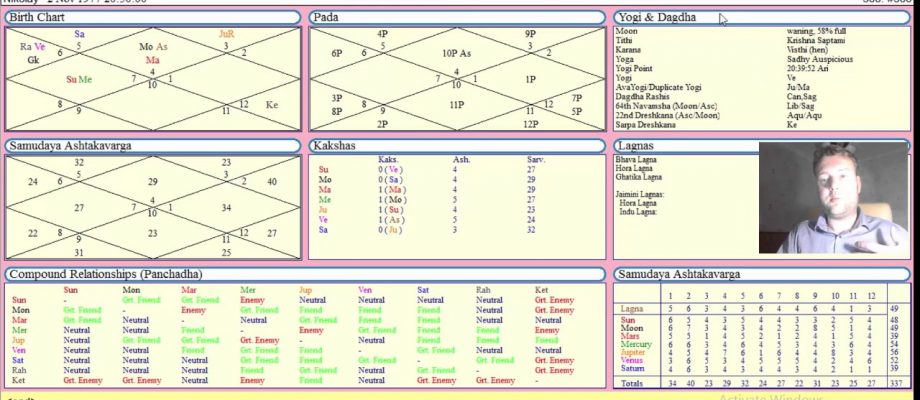Select the 'Mo As' house in Birth Chart
Screen dimensions: 920x400
[153, 46]
